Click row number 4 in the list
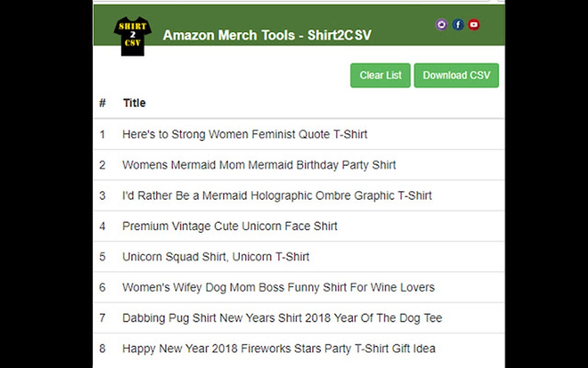 pyautogui.click(x=103, y=226)
